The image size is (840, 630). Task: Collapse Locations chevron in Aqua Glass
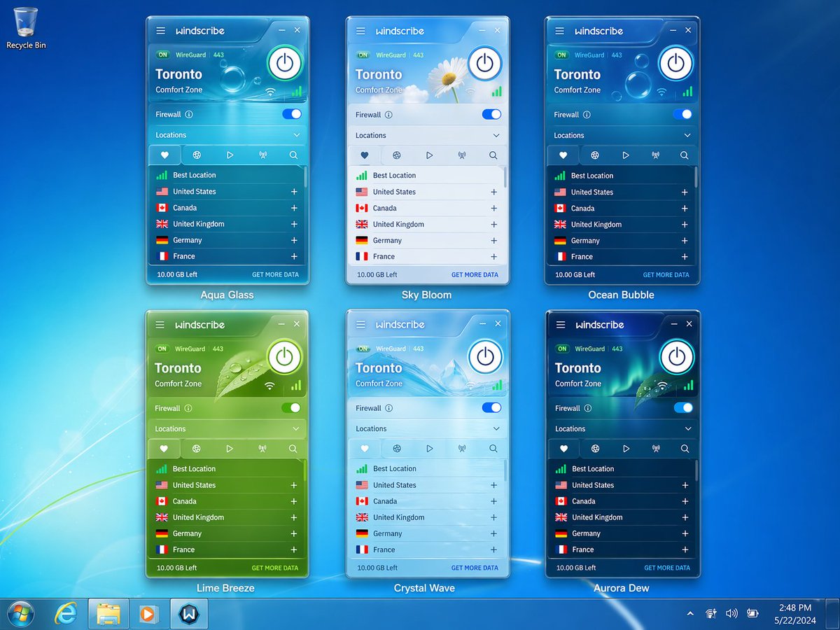point(297,135)
